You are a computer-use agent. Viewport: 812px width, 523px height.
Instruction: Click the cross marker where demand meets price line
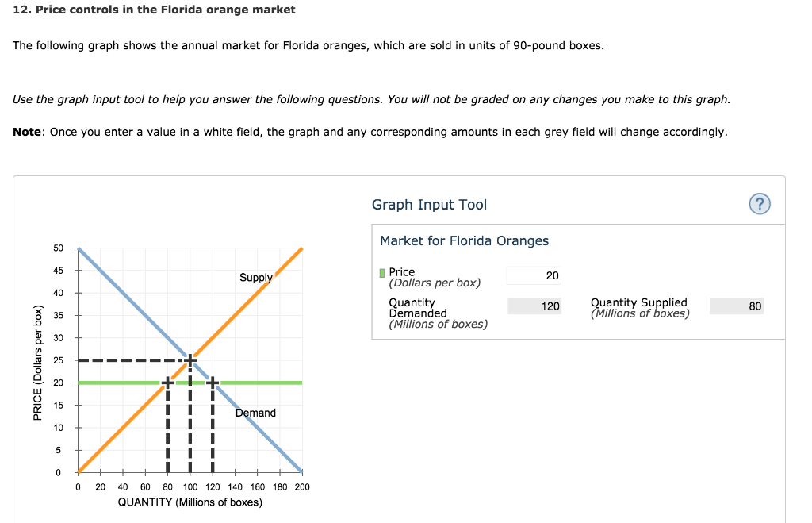213,382
